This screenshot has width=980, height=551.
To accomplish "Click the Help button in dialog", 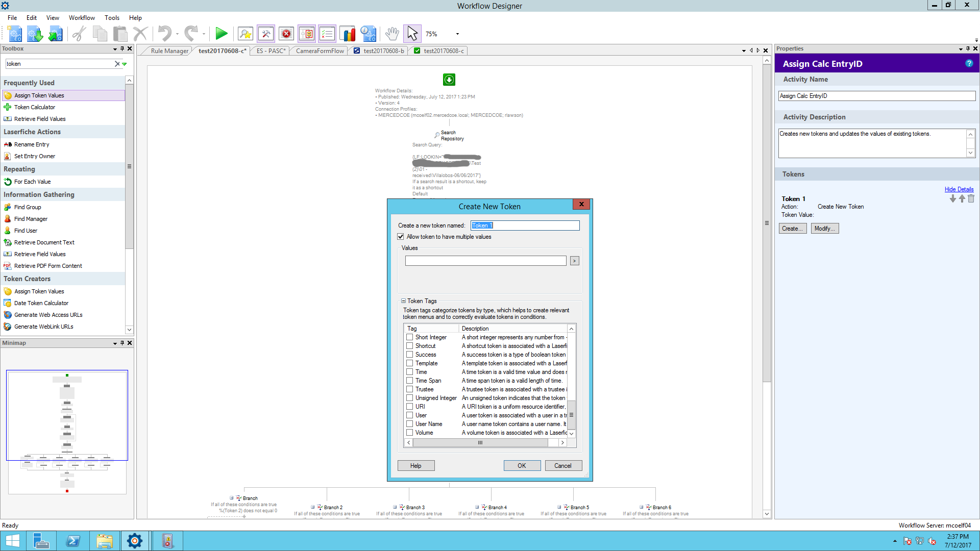I will [415, 465].
